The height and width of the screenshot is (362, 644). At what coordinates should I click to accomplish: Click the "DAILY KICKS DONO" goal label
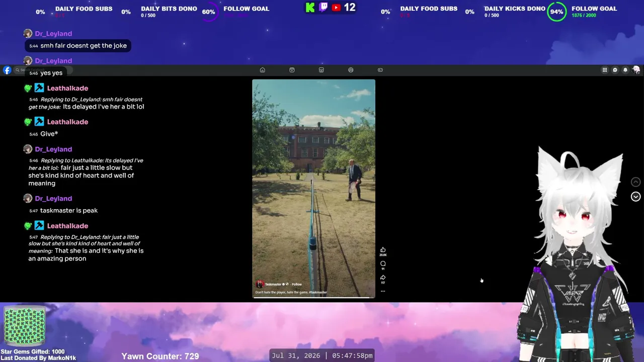[515, 9]
